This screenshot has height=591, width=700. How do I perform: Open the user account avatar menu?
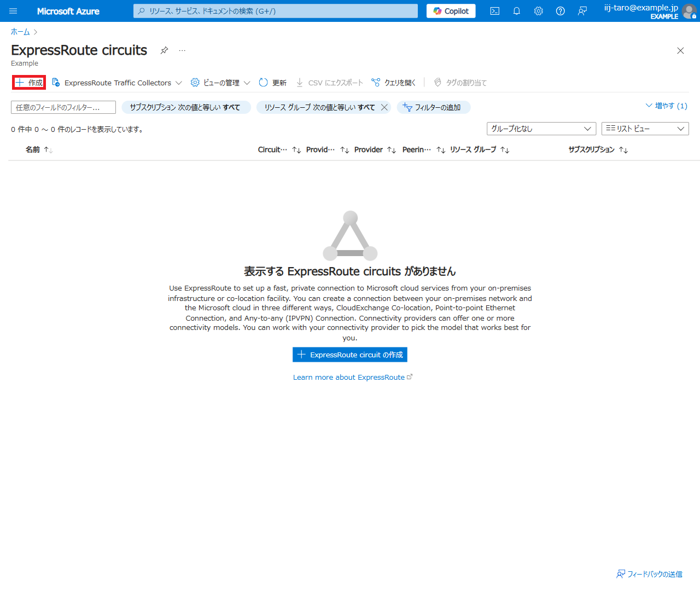pyautogui.click(x=689, y=11)
